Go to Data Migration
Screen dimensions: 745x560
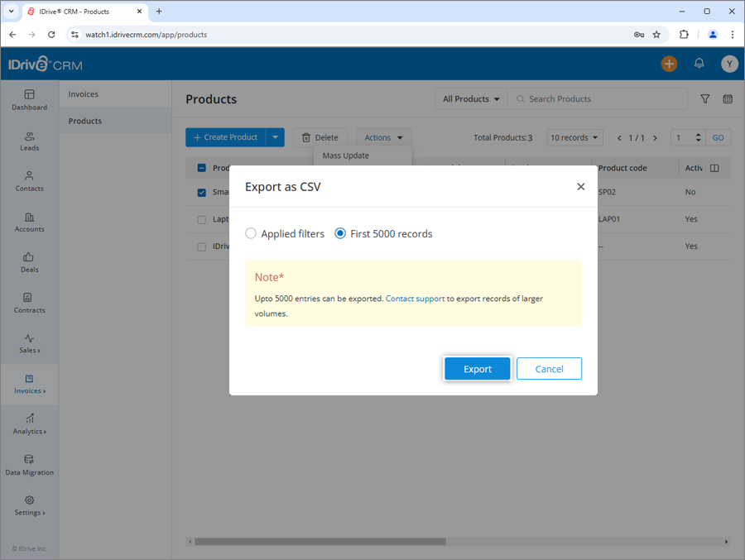(x=29, y=466)
